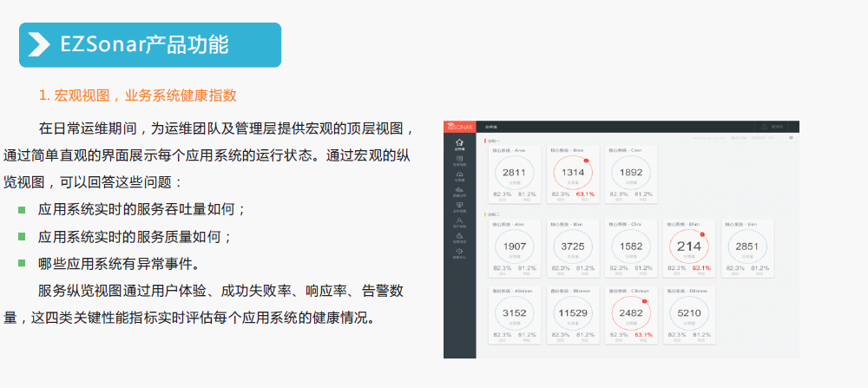Select the user person icon in sidebar
This screenshot has height=388, width=868.
pyautogui.click(x=459, y=220)
